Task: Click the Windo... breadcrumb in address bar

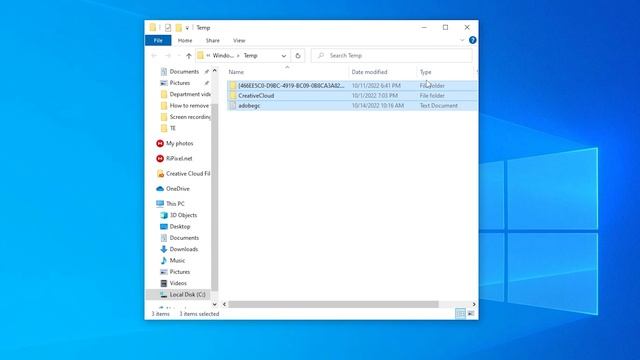Action: [223, 56]
